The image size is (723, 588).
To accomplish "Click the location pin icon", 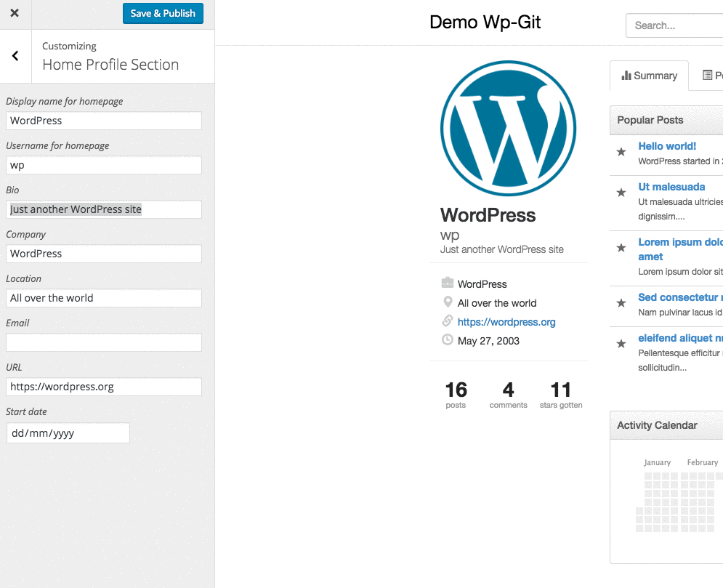I will (448, 302).
